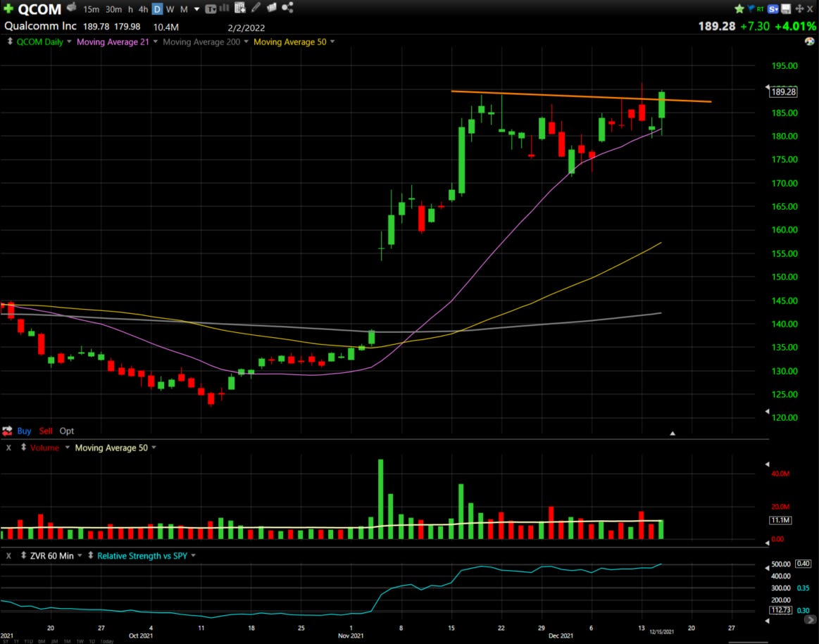Click the bar chart style icon
819x644 pixels.
pyautogui.click(x=225, y=8)
